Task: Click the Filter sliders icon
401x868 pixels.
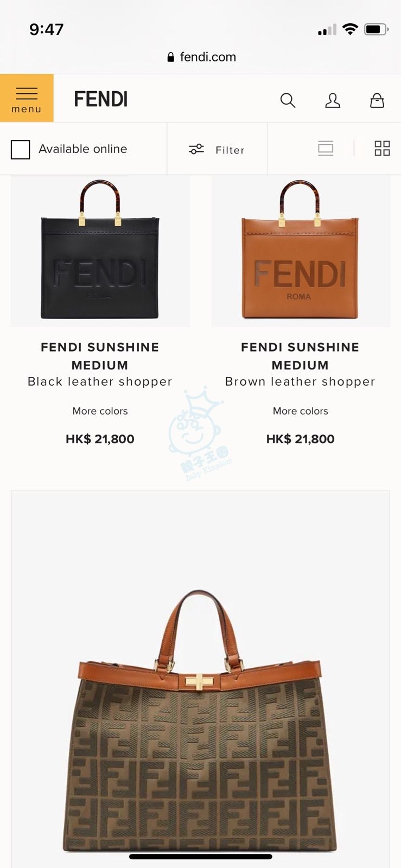Action: coord(196,149)
